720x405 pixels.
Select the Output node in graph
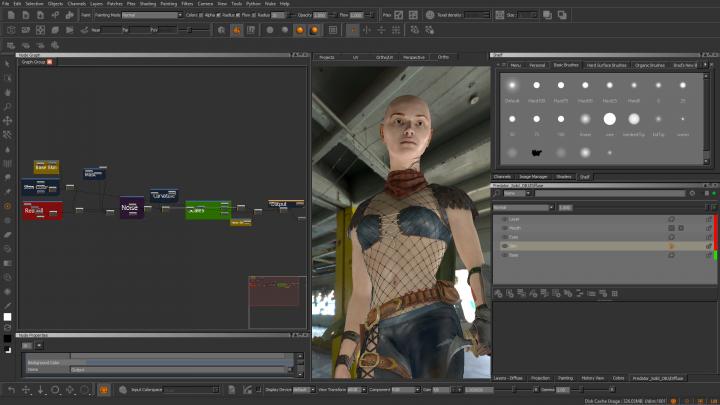point(284,205)
